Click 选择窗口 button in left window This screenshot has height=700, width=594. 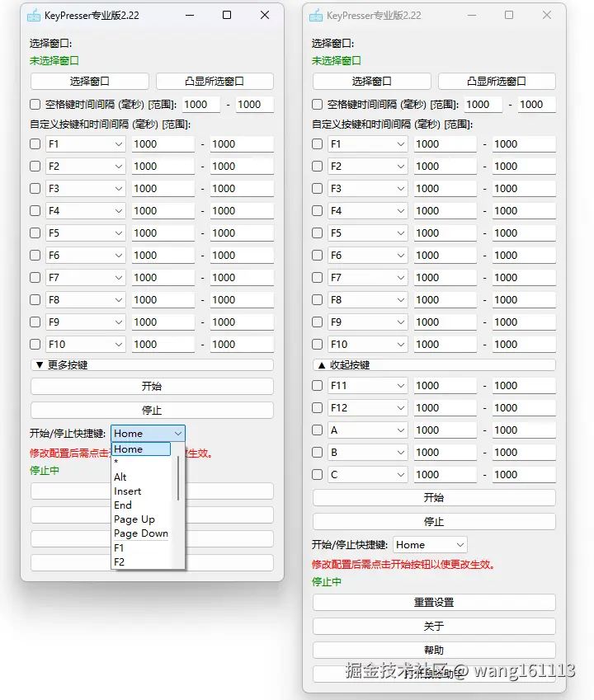(x=90, y=82)
